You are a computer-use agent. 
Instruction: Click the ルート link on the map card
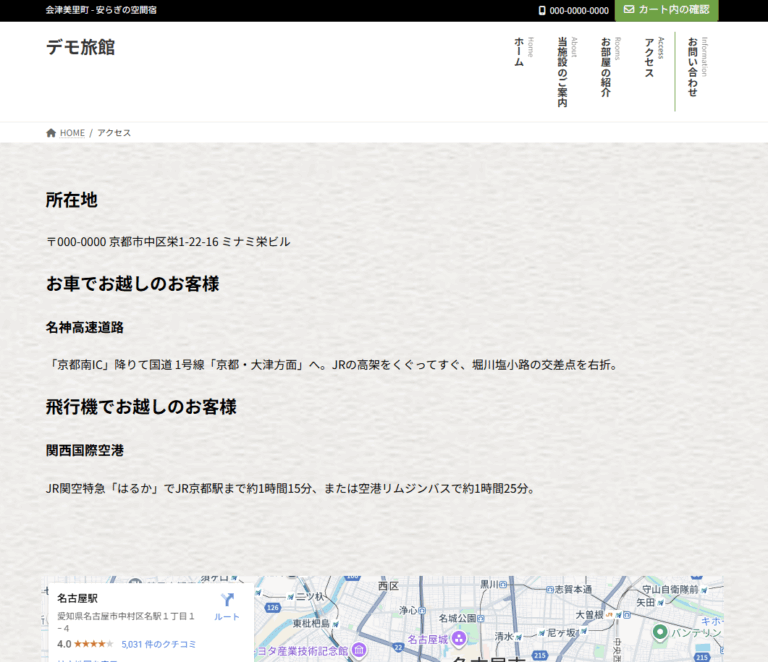coord(227,617)
